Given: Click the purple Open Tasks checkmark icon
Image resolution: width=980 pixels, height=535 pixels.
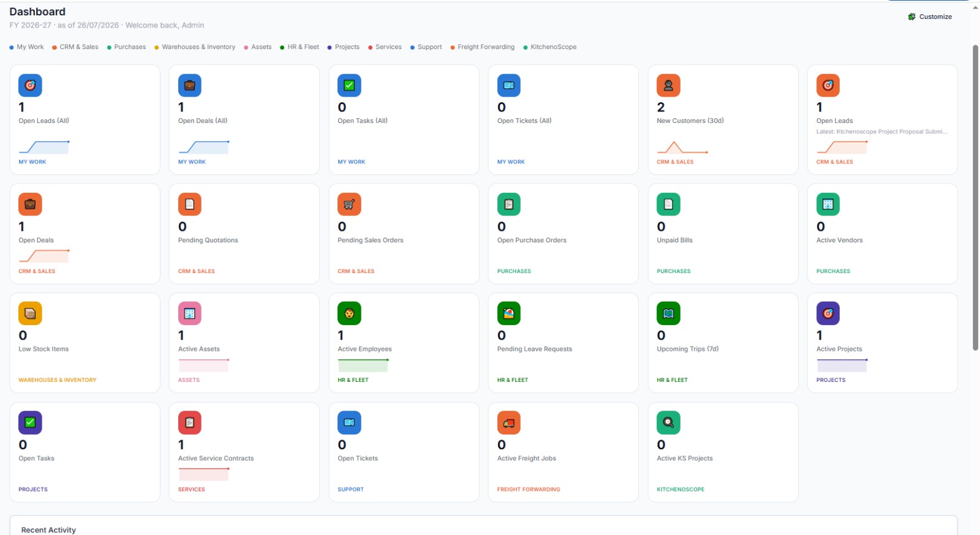Looking at the screenshot, I should click(30, 422).
